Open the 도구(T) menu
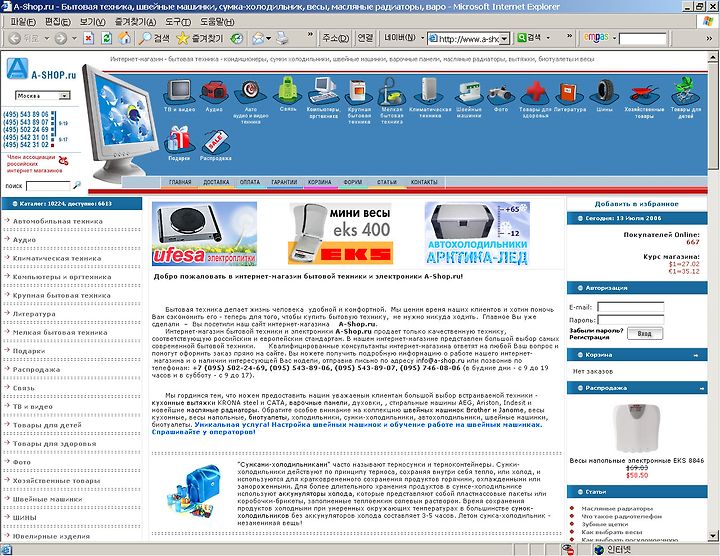The width and height of the screenshot is (720, 556). tap(178, 22)
